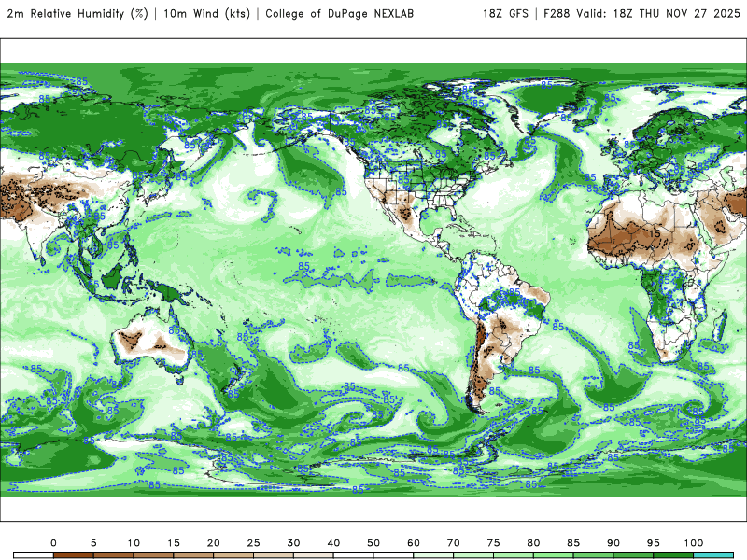Viewport: 747px width, 560px height.
Task: Click the '20' label on the color scale
Action: point(214,543)
